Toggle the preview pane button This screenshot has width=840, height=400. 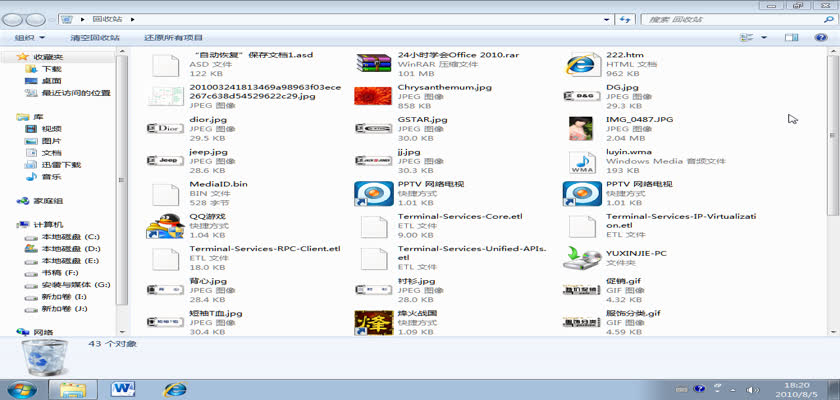pos(791,38)
